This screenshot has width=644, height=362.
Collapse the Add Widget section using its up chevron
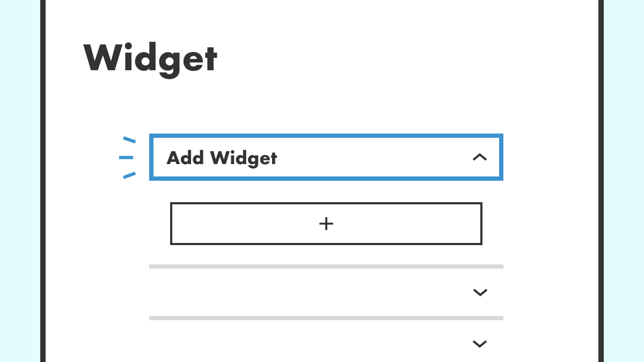click(479, 157)
